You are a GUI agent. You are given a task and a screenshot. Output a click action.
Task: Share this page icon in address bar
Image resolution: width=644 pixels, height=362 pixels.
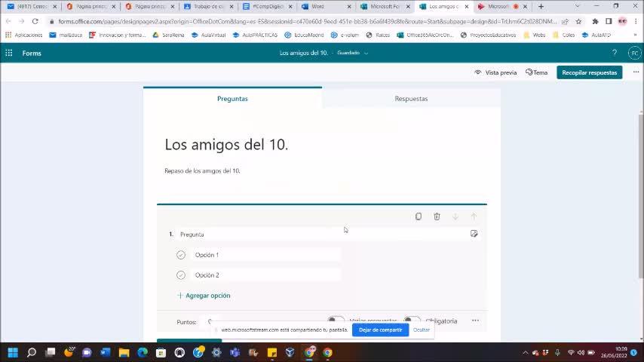565,21
